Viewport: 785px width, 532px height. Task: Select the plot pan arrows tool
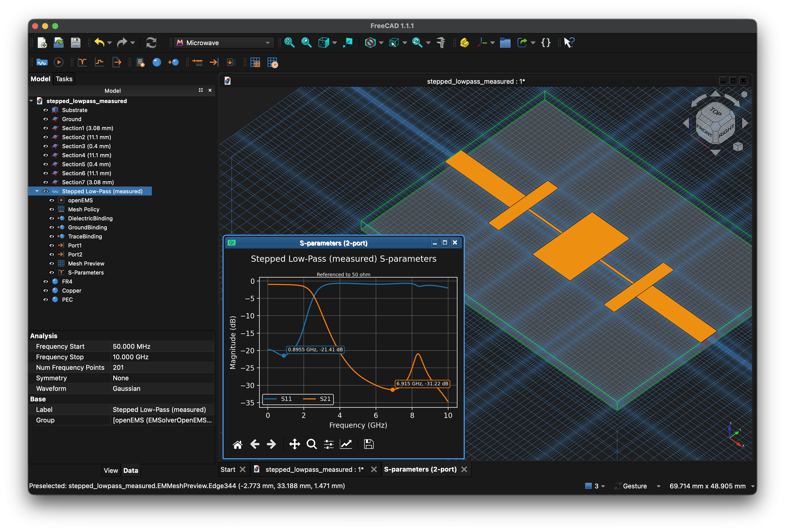point(295,444)
